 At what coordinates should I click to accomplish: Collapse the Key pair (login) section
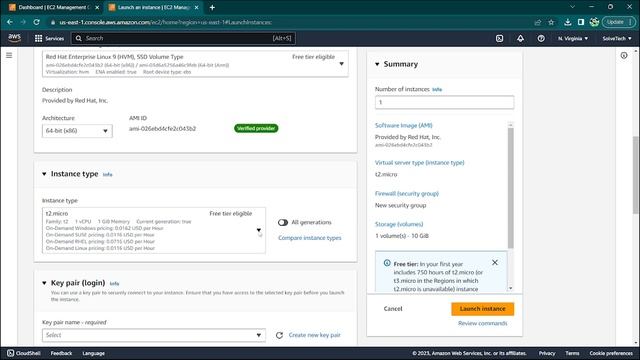point(44,283)
